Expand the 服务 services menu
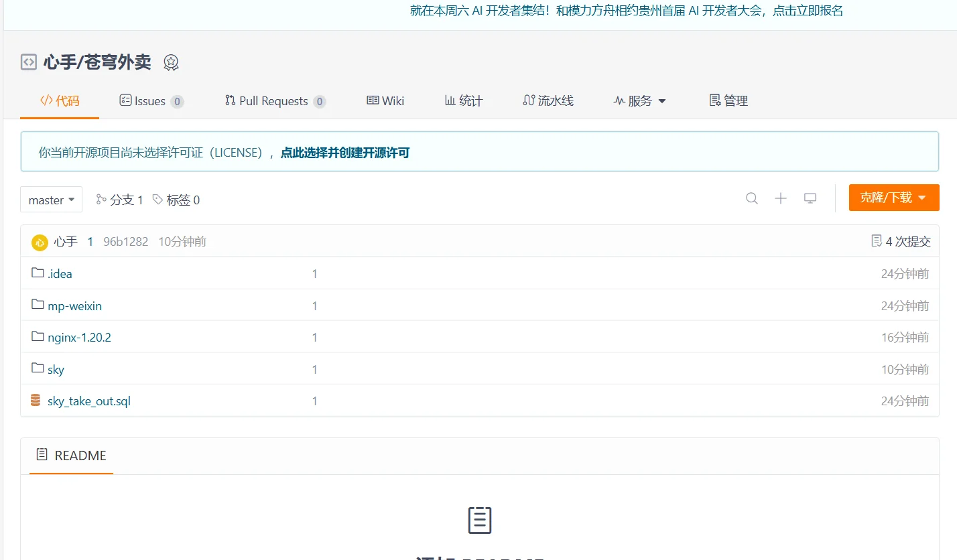This screenshot has height=560, width=957. pyautogui.click(x=639, y=100)
